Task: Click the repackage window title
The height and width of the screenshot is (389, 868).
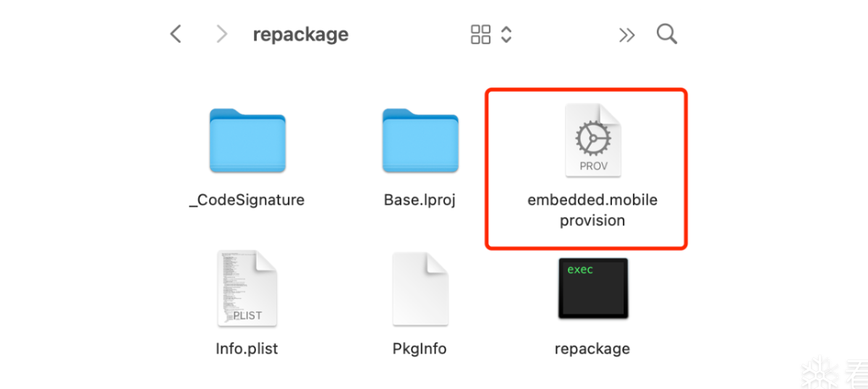Action: click(x=301, y=34)
